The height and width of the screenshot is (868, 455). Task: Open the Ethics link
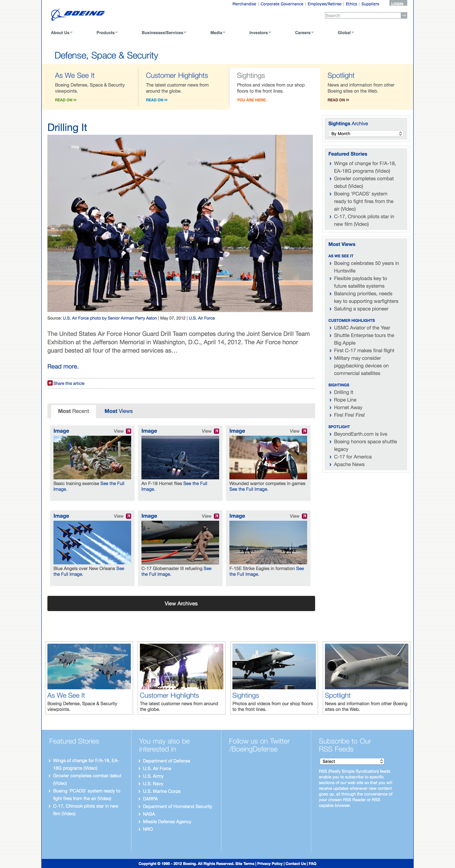point(351,4)
